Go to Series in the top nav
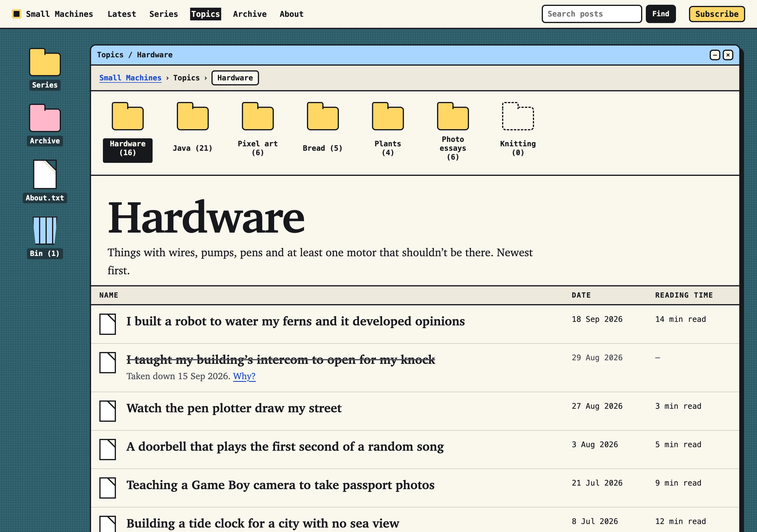Screen dimensions: 757x532 pyautogui.click(x=164, y=14)
